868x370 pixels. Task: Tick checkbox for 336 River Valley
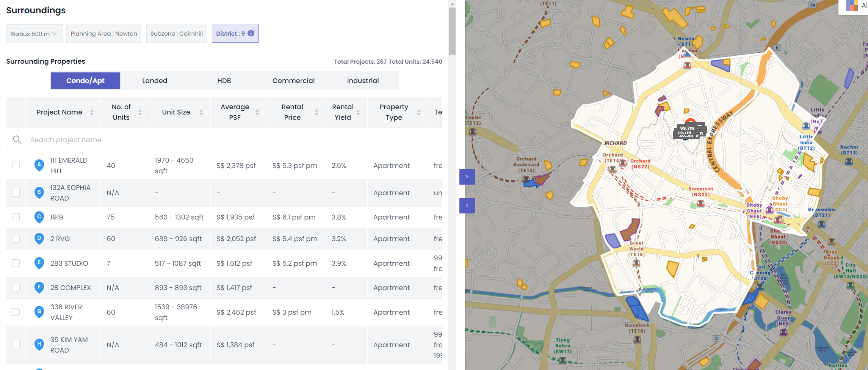click(16, 312)
